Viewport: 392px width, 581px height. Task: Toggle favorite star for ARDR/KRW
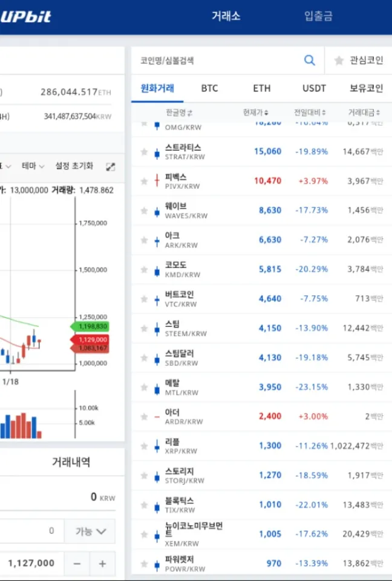144,417
